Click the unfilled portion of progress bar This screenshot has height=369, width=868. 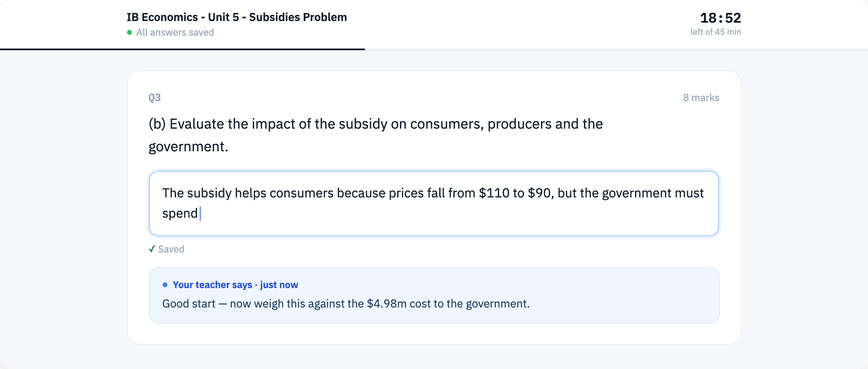pos(616,49)
